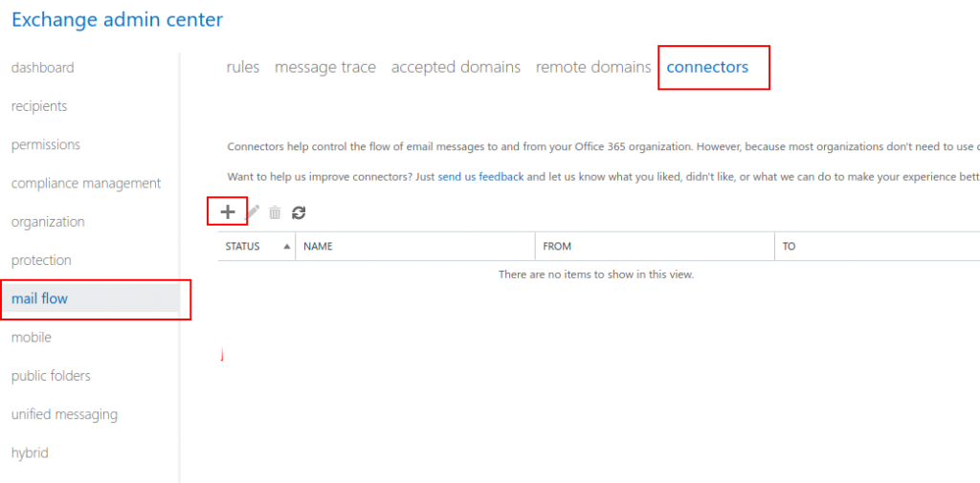The height and width of the screenshot is (483, 980).
Task: Click the plus icon to add connector
Action: point(228,212)
